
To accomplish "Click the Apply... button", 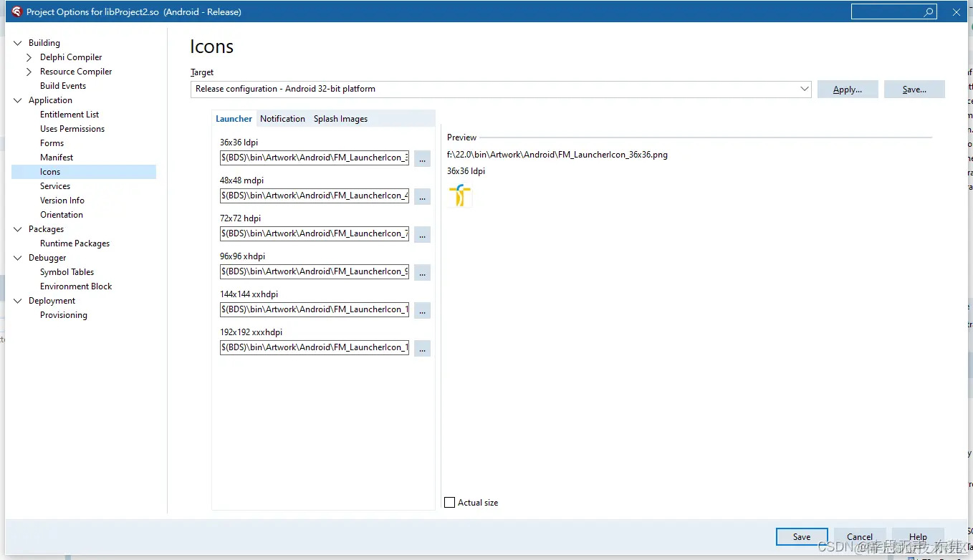I will [x=848, y=90].
